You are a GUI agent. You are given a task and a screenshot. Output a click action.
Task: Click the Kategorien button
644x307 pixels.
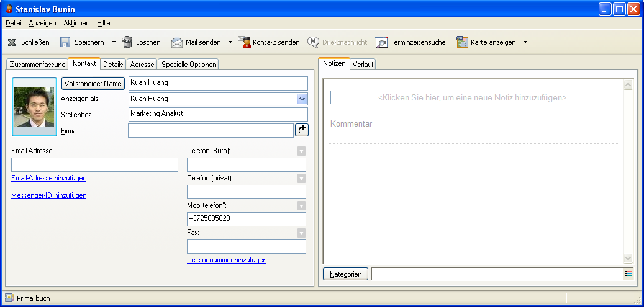point(345,274)
